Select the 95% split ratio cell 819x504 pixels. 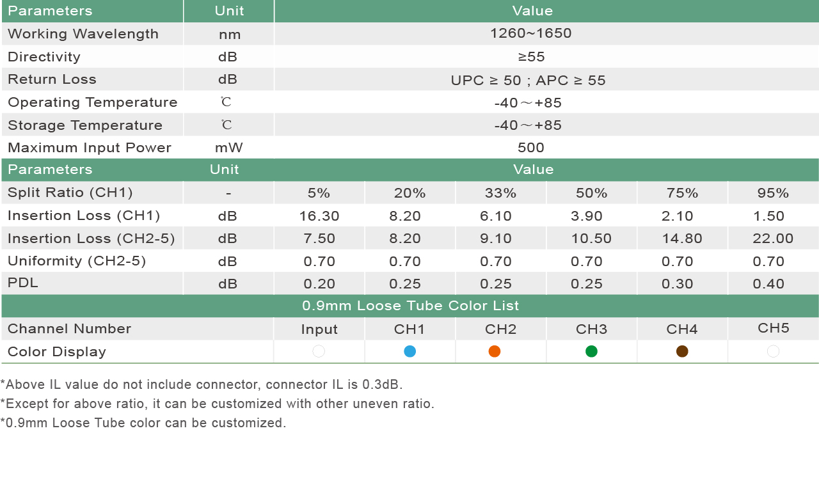[x=774, y=193]
